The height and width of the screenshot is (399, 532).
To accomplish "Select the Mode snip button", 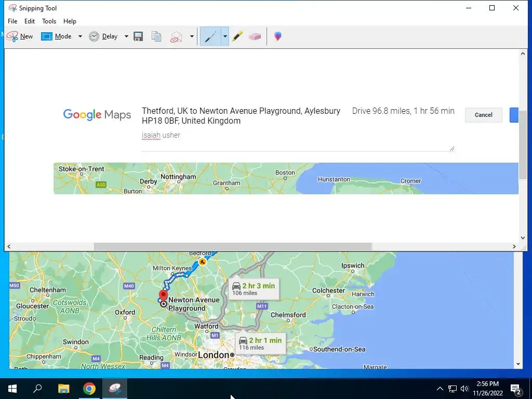I will point(56,36).
